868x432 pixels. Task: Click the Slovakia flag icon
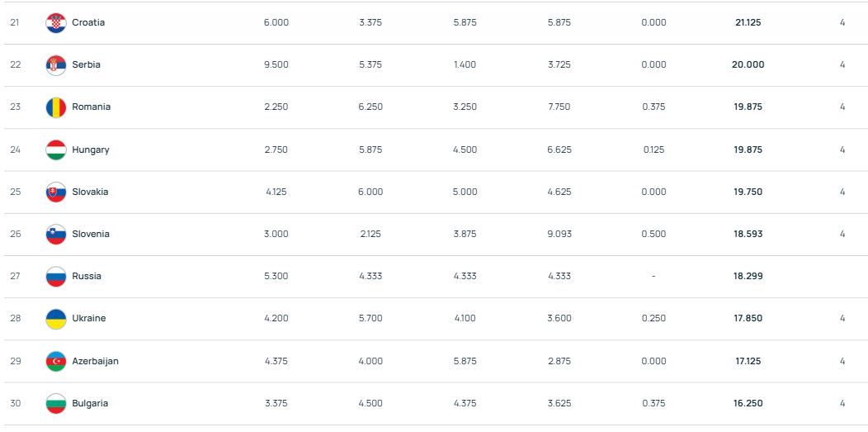coord(55,192)
